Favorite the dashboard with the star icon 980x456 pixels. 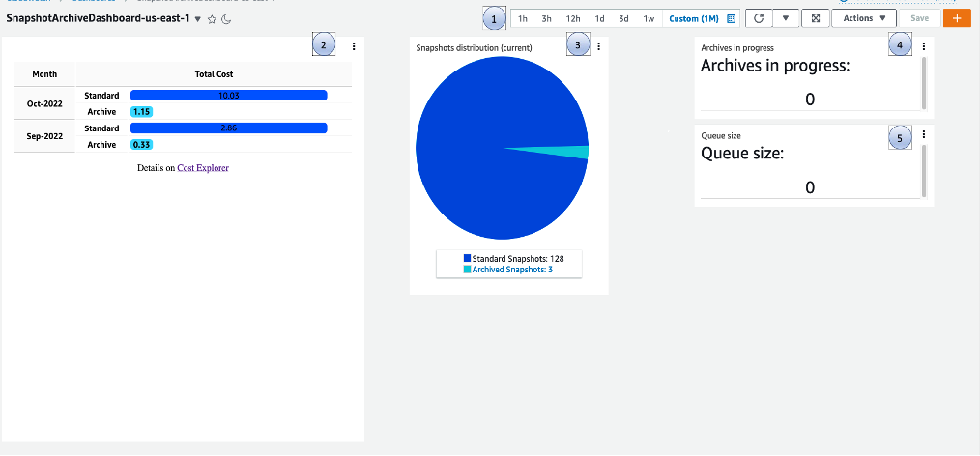pyautogui.click(x=212, y=19)
